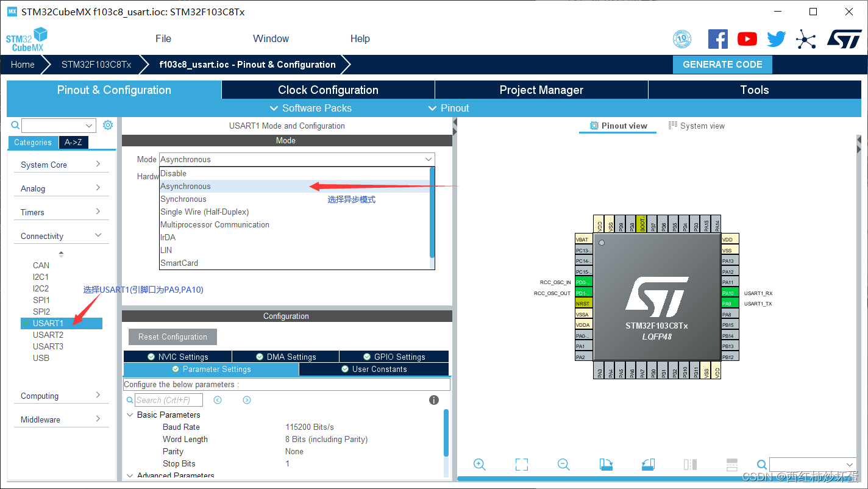
Task: Open the User Constants tab
Action: 374,369
